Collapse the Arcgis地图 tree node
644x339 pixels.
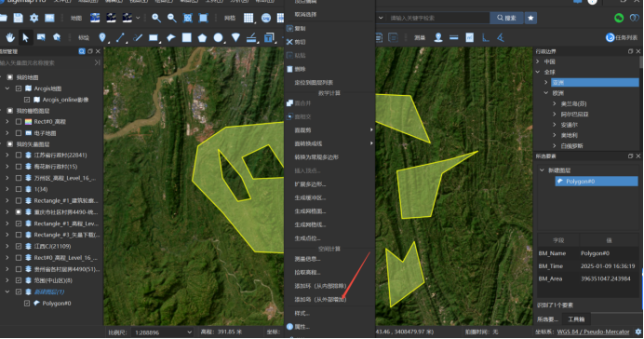7,88
